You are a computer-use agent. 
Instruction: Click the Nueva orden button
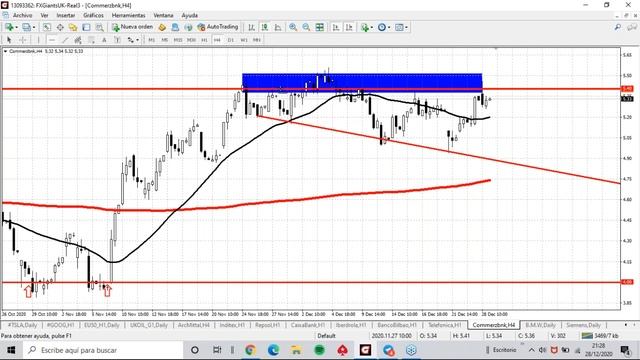[133, 27]
